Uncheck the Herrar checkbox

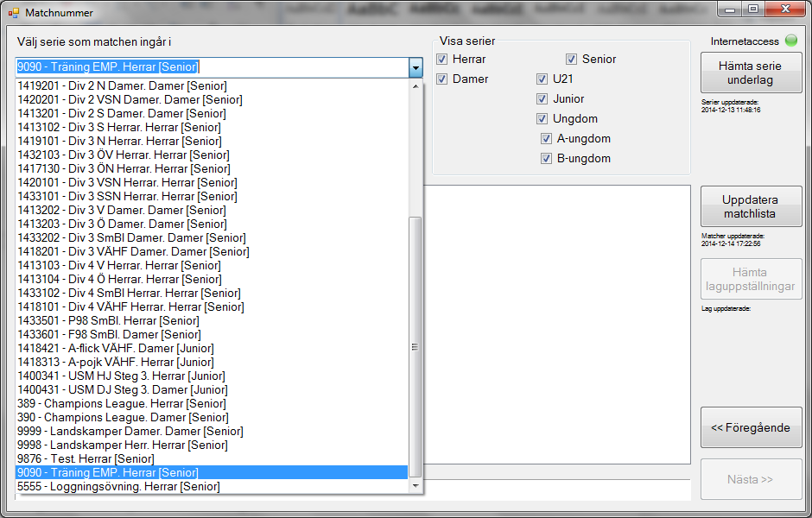coord(441,59)
